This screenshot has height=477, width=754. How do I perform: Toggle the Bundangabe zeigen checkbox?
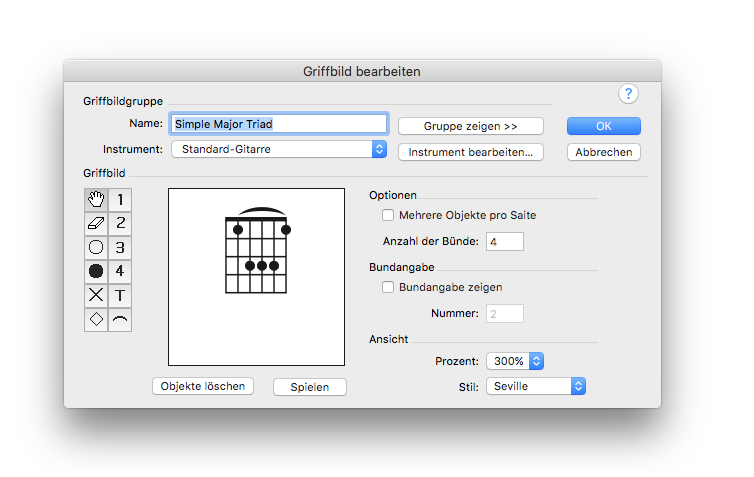(x=388, y=287)
